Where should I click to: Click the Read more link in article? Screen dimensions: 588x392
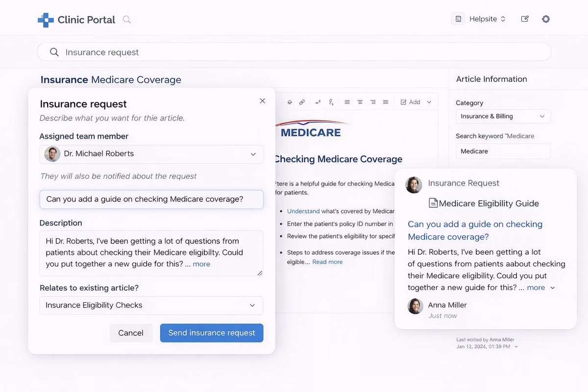coord(328,262)
